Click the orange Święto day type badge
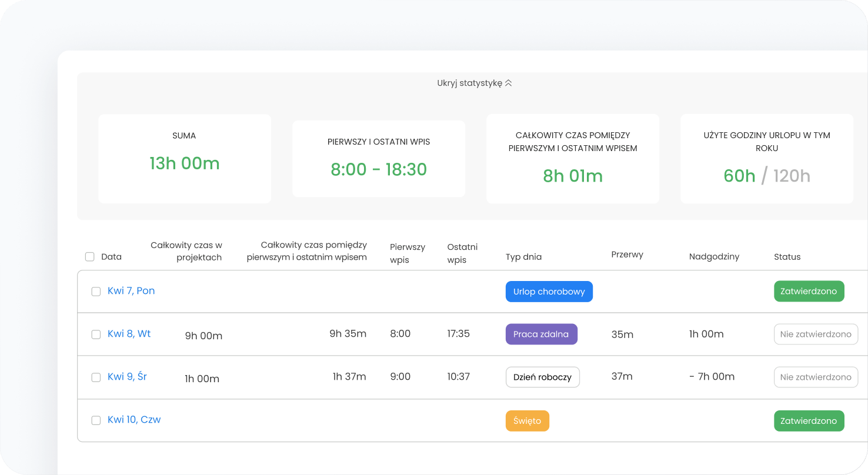This screenshot has width=868, height=475. pos(527,421)
